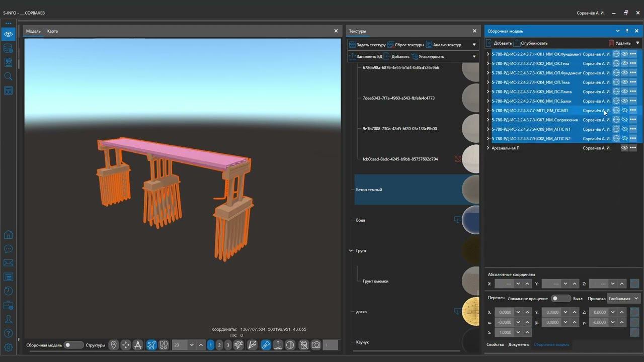Toggle visibility of Арсенальная П
644x362 pixels.
pyautogui.click(x=624, y=148)
